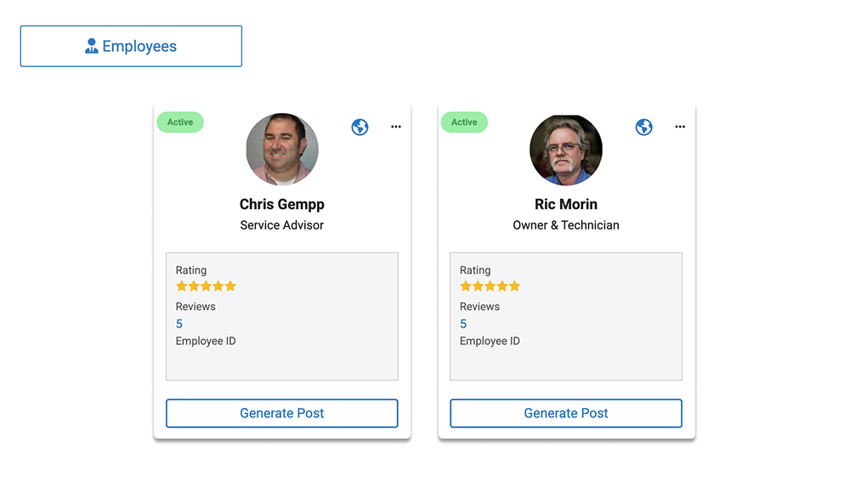The height and width of the screenshot is (504, 850).
Task: Click Ric Morin's five-star rating
Action: (490, 286)
